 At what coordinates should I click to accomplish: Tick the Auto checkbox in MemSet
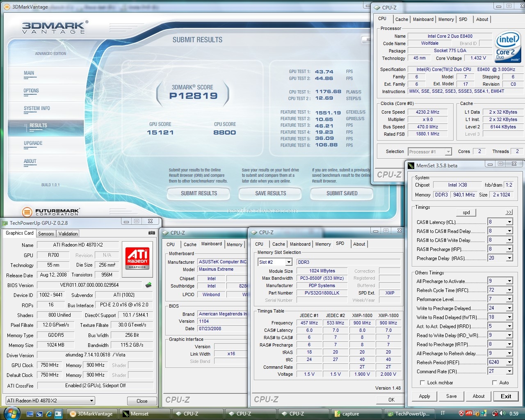pos(495,383)
